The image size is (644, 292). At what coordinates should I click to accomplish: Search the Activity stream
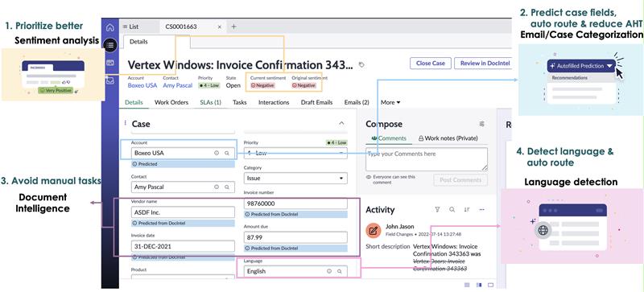coord(452,209)
